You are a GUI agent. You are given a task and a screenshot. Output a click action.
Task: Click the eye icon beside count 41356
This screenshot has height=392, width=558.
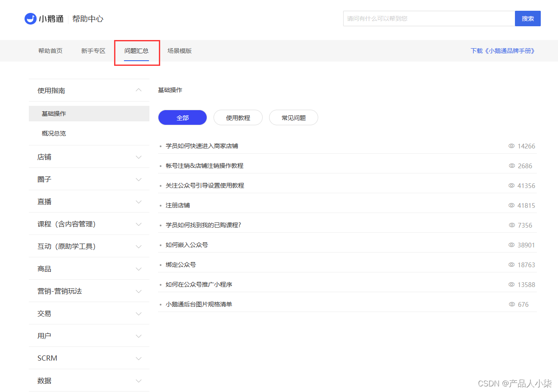pyautogui.click(x=512, y=185)
